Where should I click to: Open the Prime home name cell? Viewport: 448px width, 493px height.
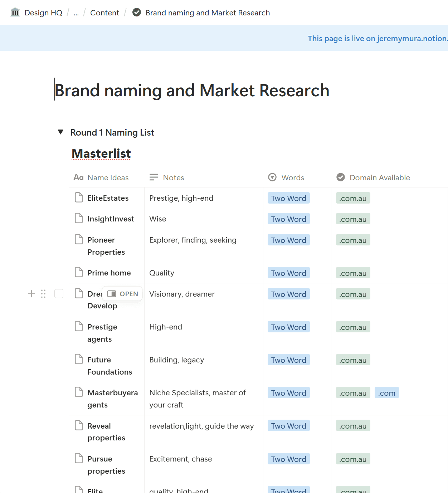click(107, 273)
